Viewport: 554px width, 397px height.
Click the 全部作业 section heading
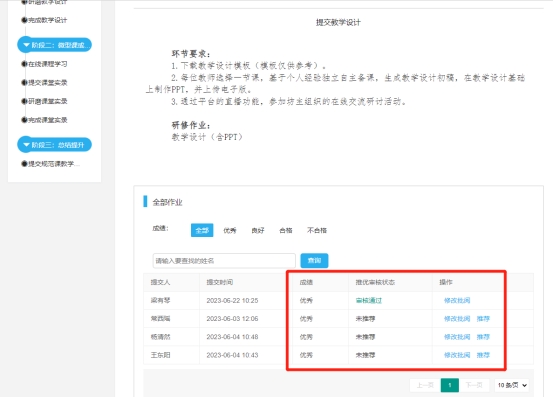click(167, 202)
